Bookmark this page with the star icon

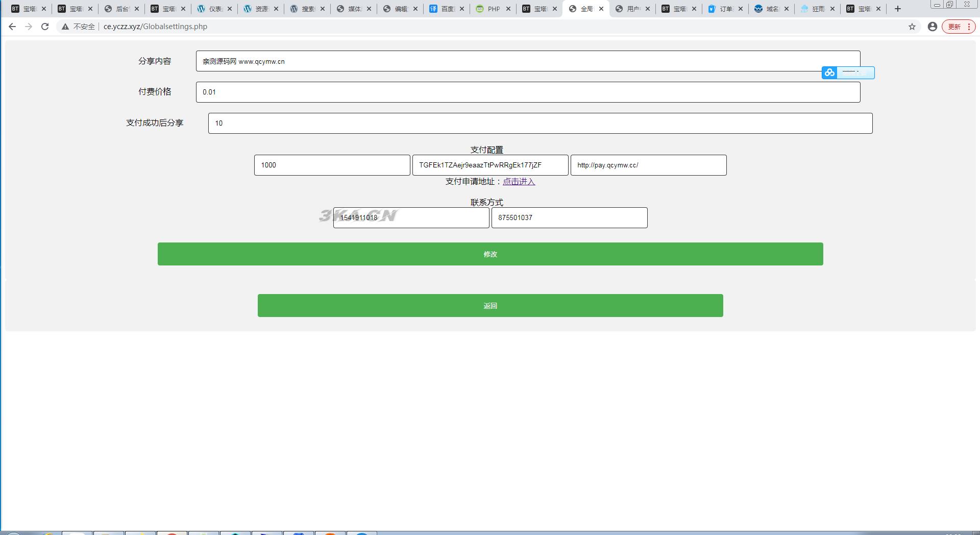click(912, 27)
